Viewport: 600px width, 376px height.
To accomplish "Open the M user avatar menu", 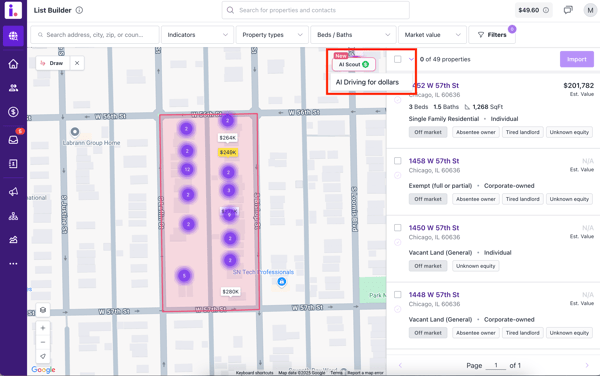I will [x=590, y=10].
